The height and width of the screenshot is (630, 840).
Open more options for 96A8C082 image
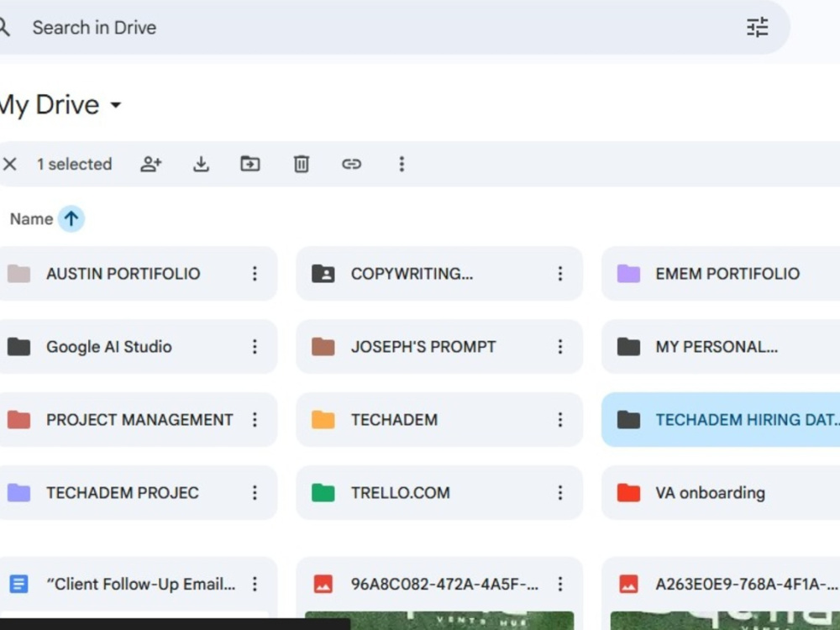(x=559, y=584)
